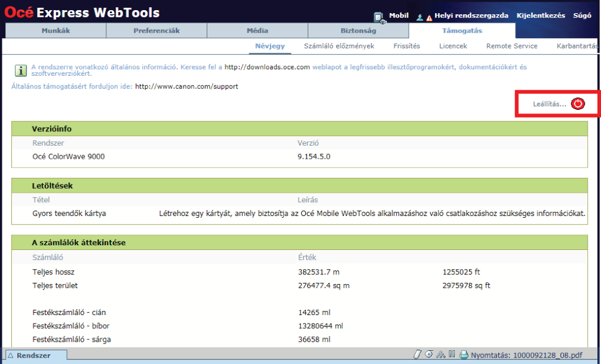Viewport: 601px width, 364px height.
Task: Open the Karbantartás sub-tab
Action: (578, 46)
